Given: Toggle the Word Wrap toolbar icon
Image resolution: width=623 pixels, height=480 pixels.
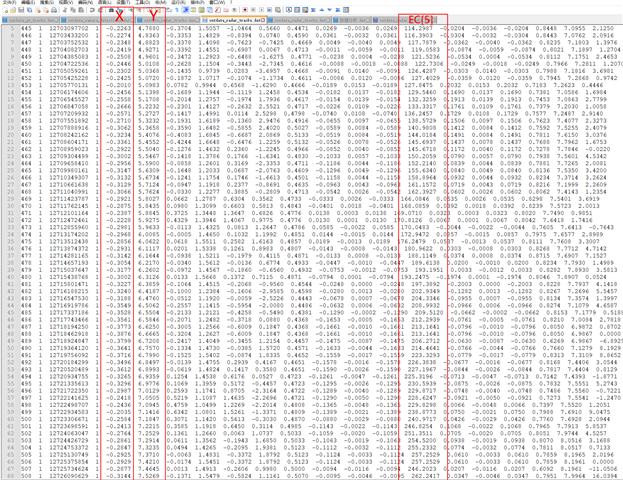Looking at the screenshot, I should pyautogui.click(x=169, y=10).
